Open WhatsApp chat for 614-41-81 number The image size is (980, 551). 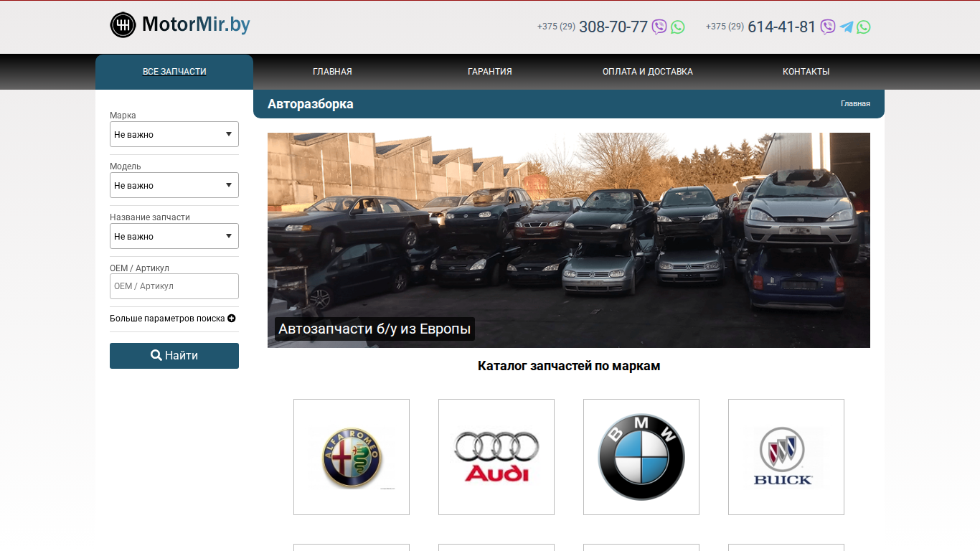click(x=864, y=27)
